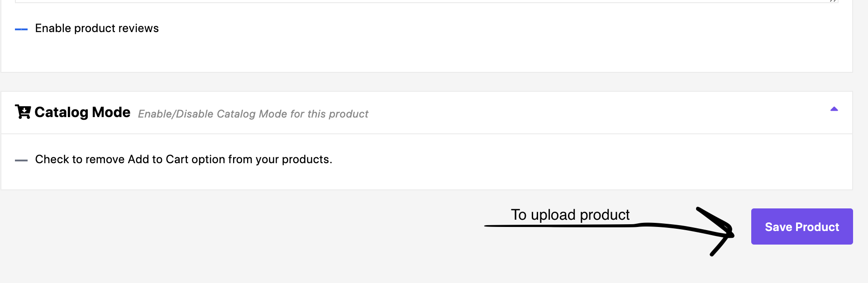Viewport: 868px width, 283px height.
Task: Click the To upload product annotation text
Action: (570, 214)
